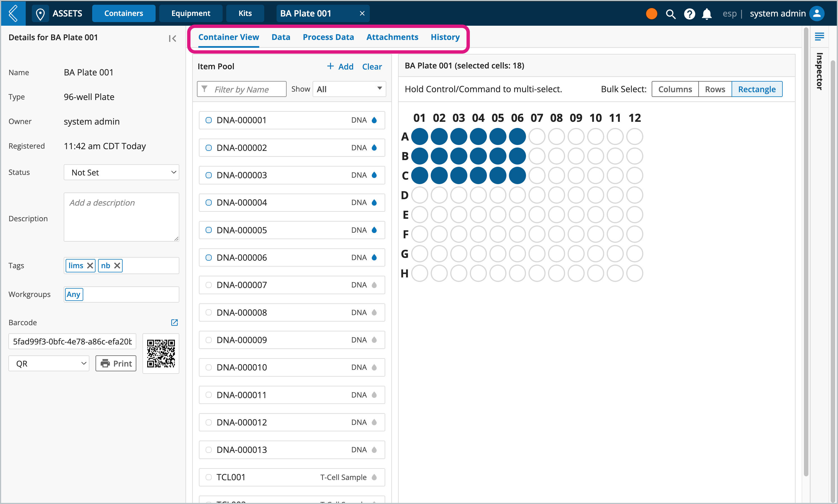Go to the Containers section
This screenshot has width=838, height=504.
tap(123, 13)
